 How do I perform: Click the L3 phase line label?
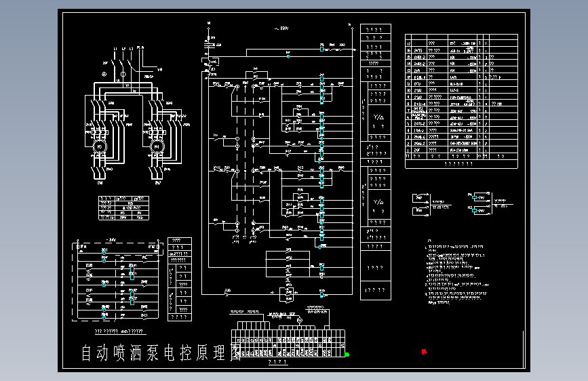pos(132,49)
